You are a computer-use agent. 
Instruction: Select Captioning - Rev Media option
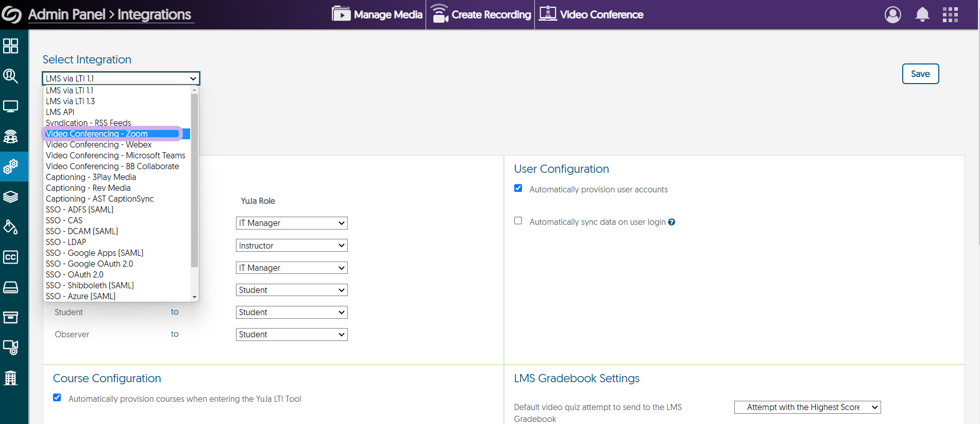117,188
